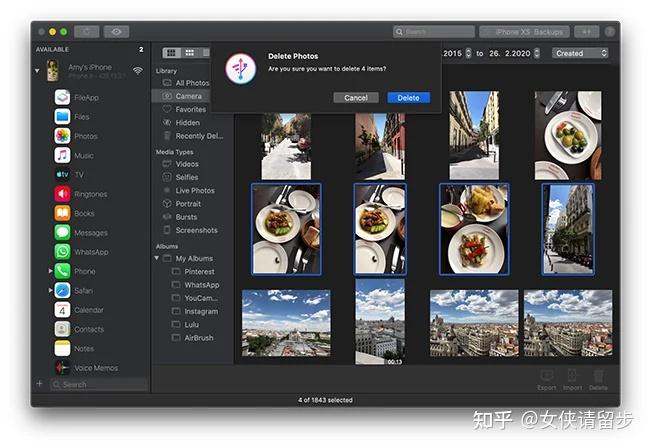Click the refresh toolbar button
The width and height of the screenshot is (651, 448).
tap(86, 32)
